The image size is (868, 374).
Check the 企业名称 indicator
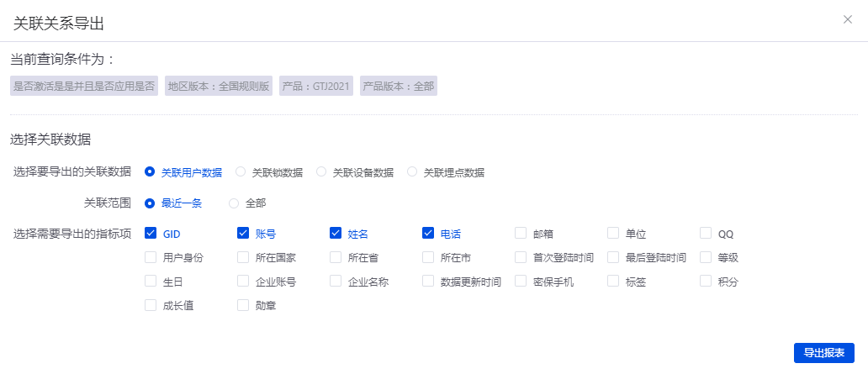pos(336,282)
